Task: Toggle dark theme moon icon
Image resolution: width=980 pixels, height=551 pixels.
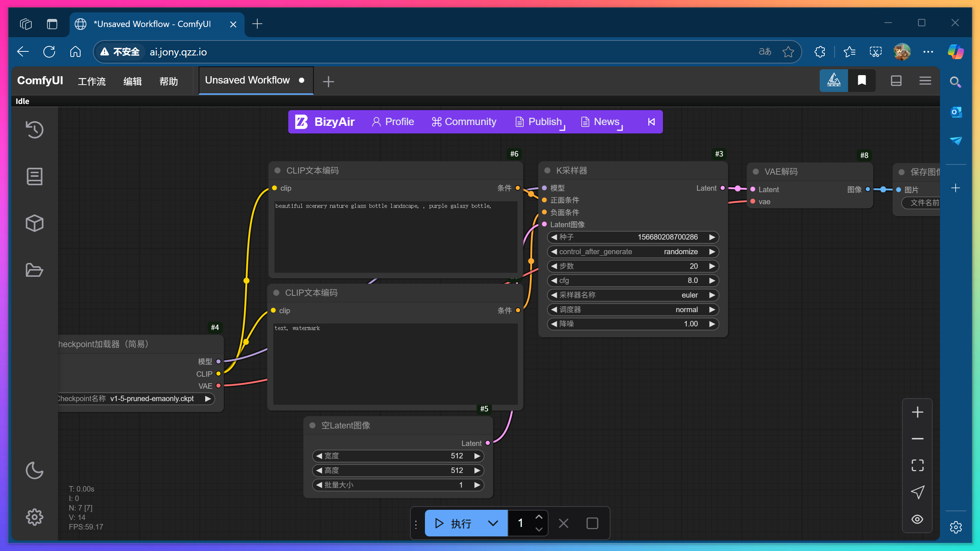Action: 34,470
